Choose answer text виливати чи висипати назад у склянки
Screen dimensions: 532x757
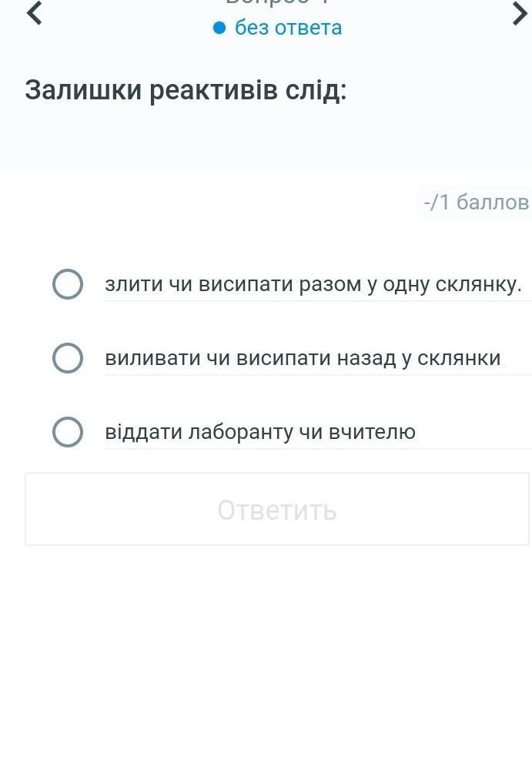point(303,358)
